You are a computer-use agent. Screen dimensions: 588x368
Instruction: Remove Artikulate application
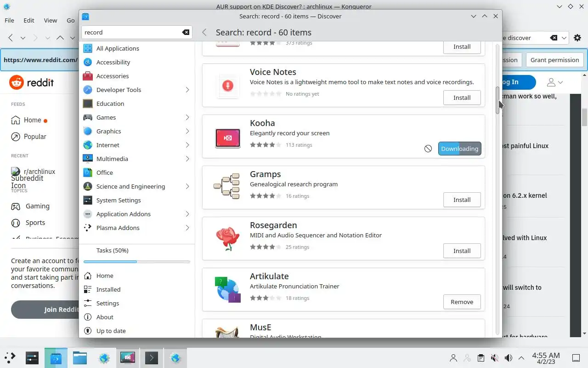click(462, 302)
